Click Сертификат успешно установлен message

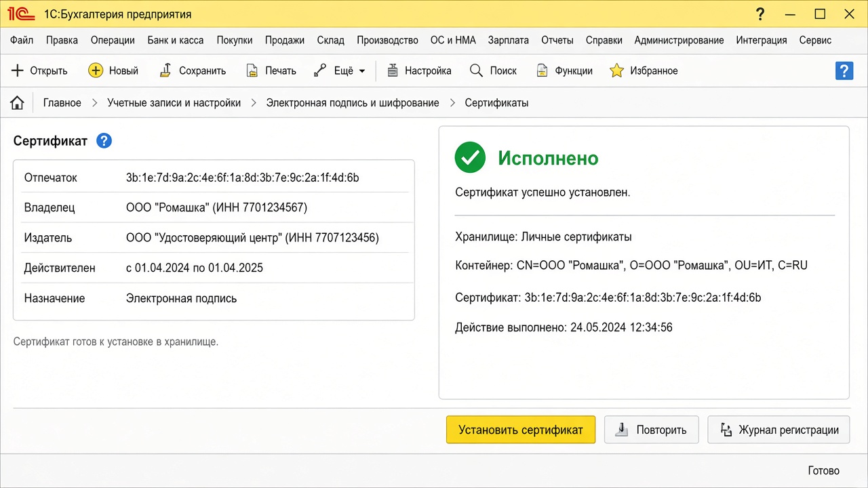pyautogui.click(x=543, y=192)
